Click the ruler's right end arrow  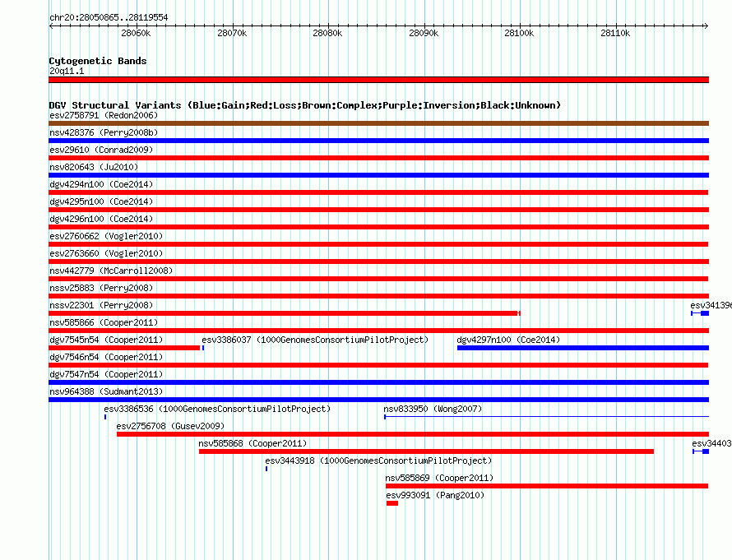(x=707, y=26)
